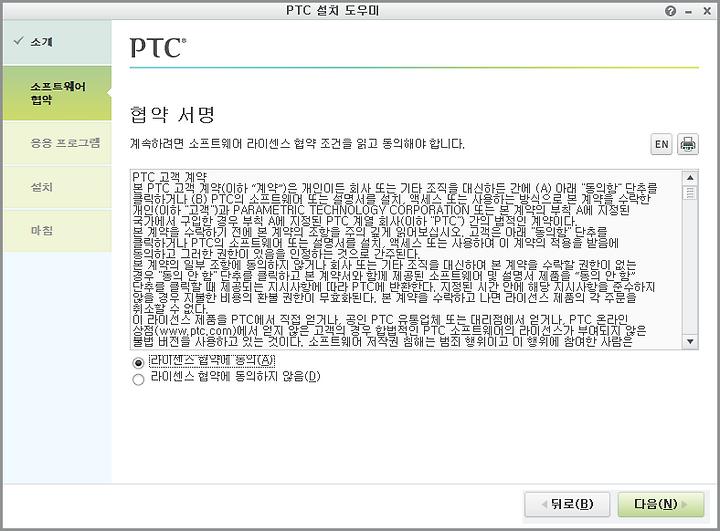The image size is (720, 531).
Task: Choose 라이센스 협약에 동의하지 않음(D) option
Action: tap(138, 379)
